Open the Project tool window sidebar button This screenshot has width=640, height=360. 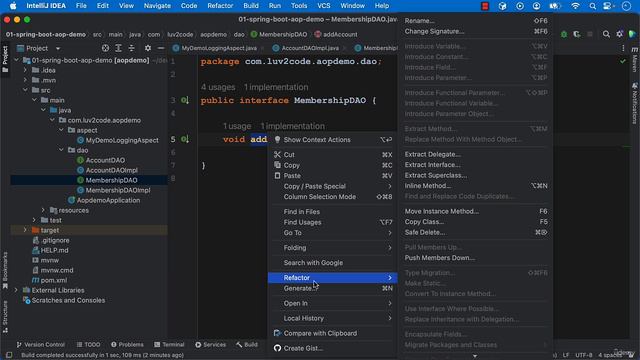[x=5, y=59]
